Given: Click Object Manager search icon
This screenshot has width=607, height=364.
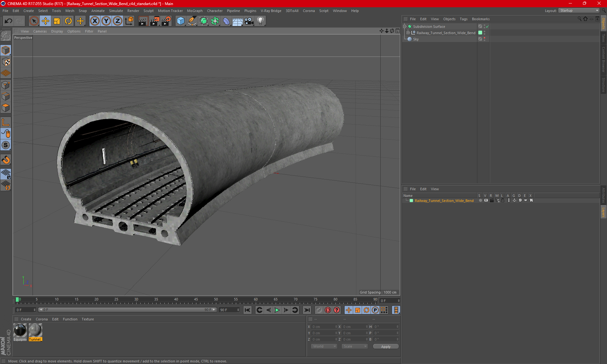Looking at the screenshot, I should point(579,19).
